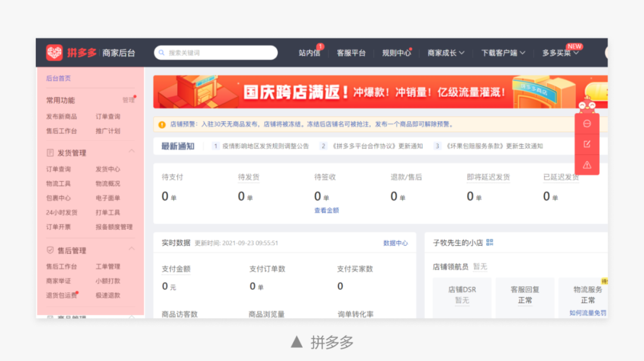This screenshot has width=644, height=361.
Task: Open 站内信 messages
Action: click(x=309, y=53)
